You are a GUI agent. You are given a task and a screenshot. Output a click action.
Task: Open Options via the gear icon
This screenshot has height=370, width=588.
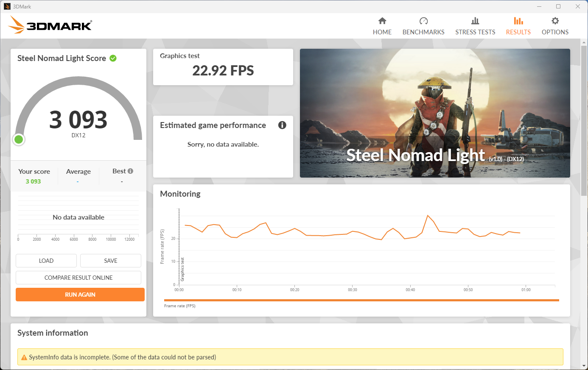pyautogui.click(x=555, y=21)
